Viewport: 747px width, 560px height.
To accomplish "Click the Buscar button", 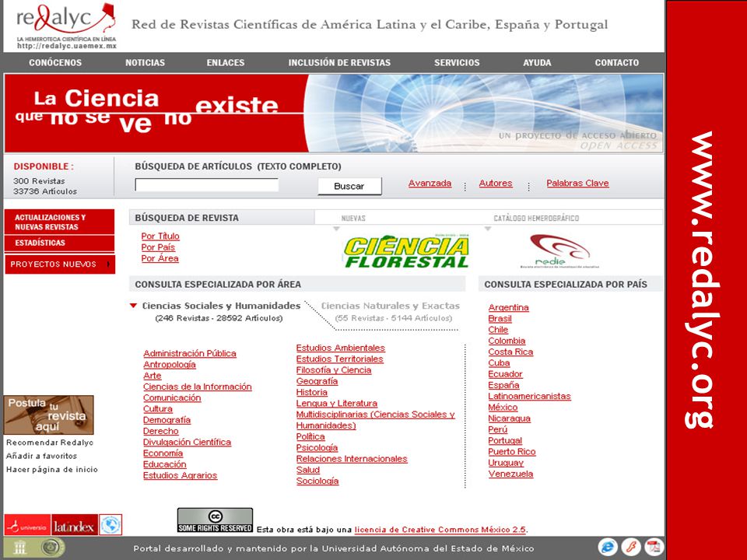I will click(x=349, y=186).
